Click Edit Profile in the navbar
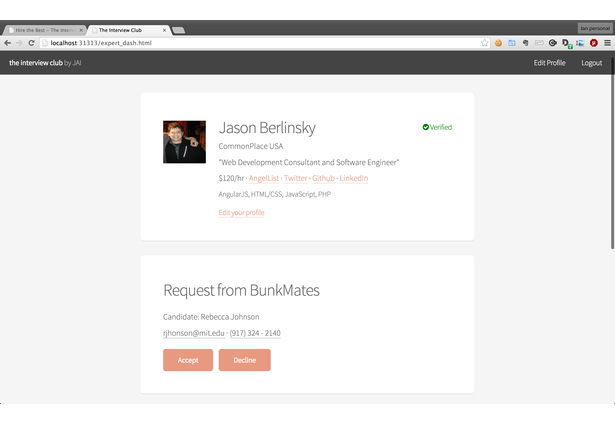 tap(549, 63)
